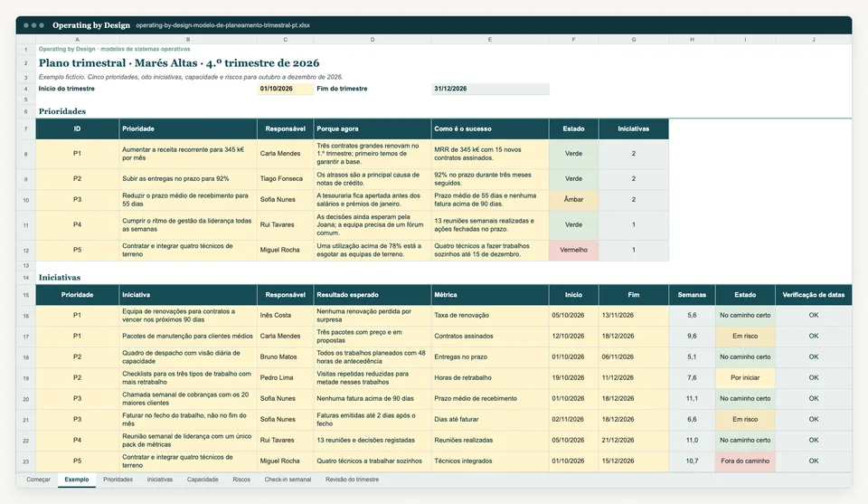Screen dimensions: 868x504
Task: Select the 'Porque agora' column header cell
Action: point(372,129)
